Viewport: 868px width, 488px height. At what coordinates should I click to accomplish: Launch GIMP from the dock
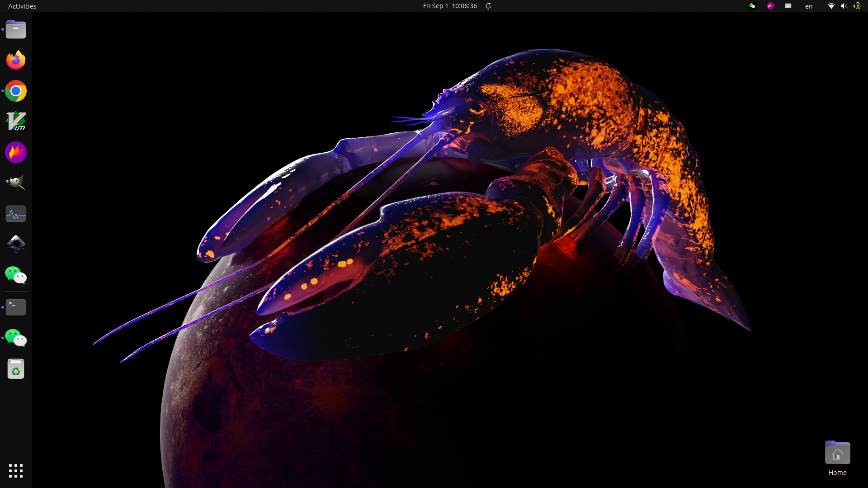[16, 183]
